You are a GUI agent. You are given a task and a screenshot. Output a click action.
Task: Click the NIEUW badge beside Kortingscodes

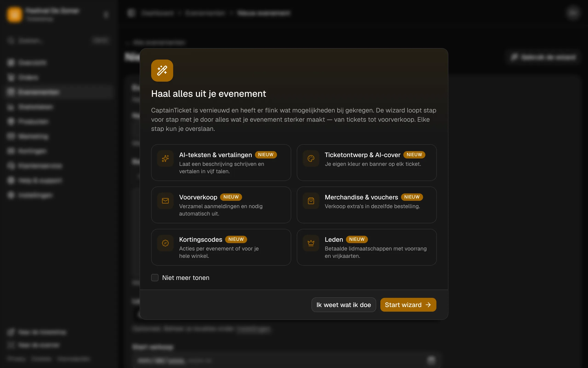(236, 239)
